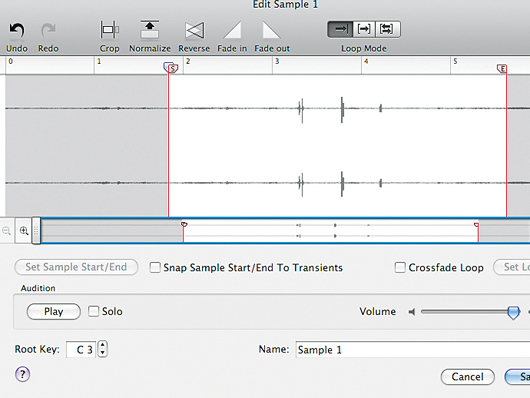Select the forward loop Loop Mode

364,29
